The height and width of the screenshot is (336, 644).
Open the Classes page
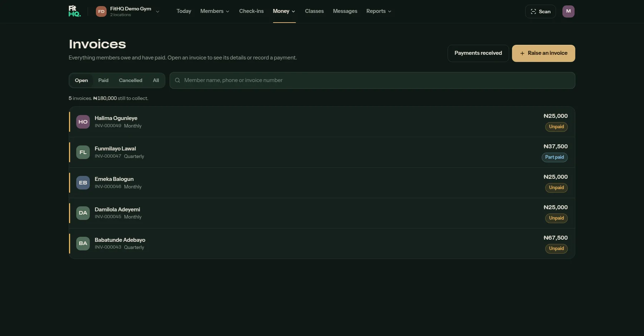314,11
